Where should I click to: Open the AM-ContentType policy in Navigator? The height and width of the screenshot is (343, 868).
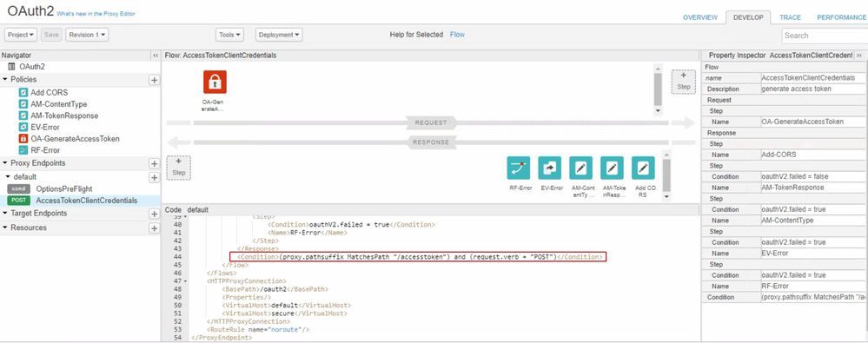click(59, 104)
